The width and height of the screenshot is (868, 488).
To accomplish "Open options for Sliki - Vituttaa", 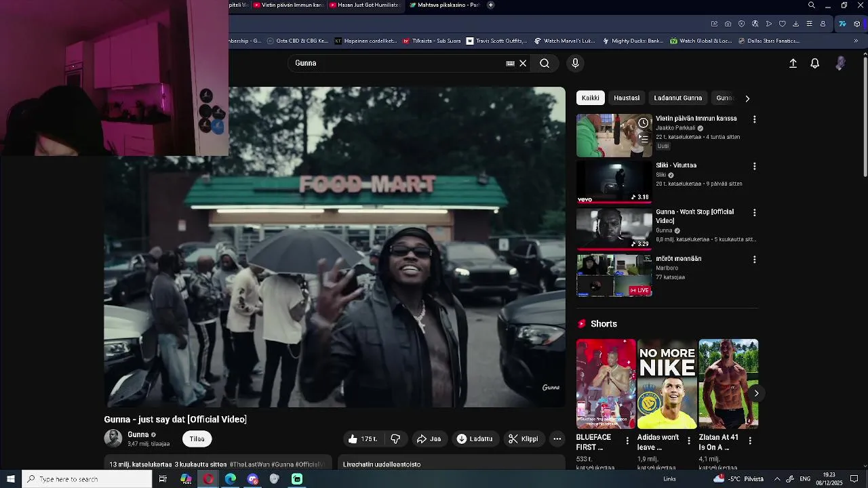I will pos(754,166).
